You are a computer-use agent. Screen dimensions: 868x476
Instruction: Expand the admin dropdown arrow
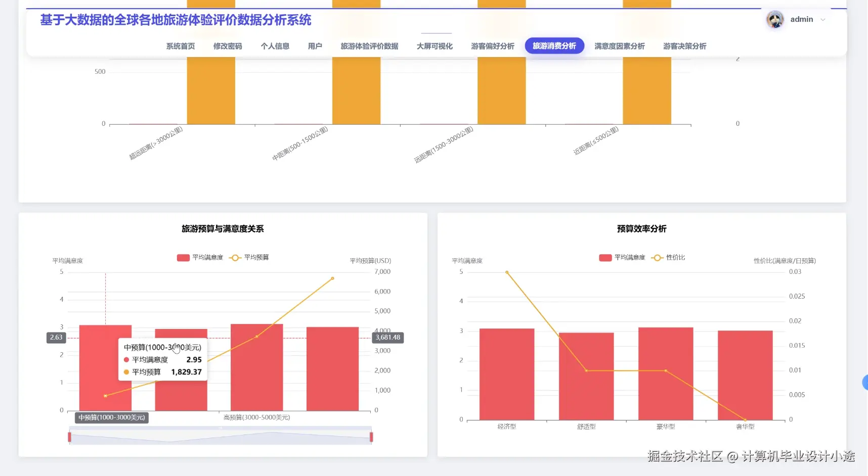[x=823, y=20]
